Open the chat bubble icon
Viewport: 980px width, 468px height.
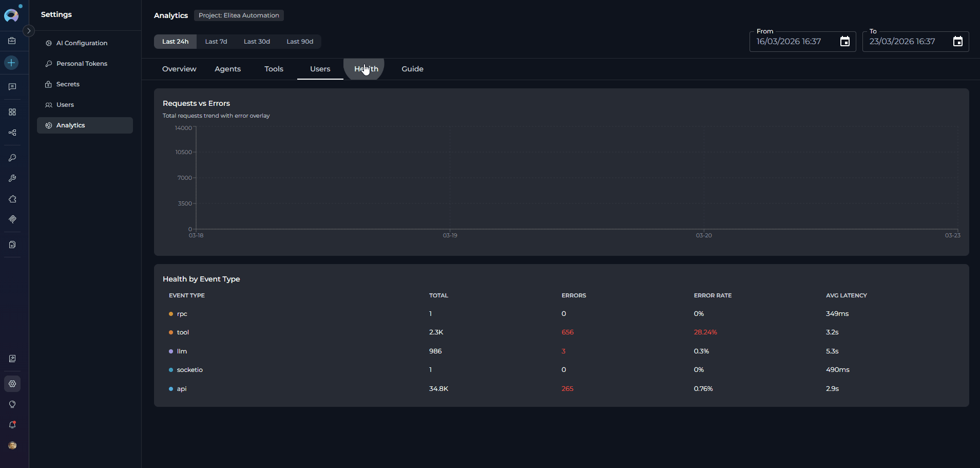click(12, 87)
